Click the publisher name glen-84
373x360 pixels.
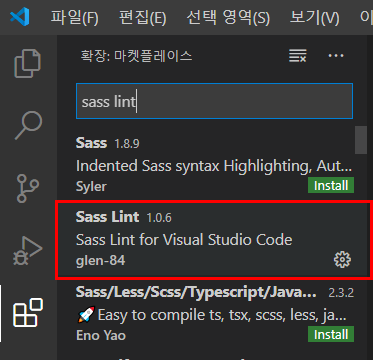101,260
